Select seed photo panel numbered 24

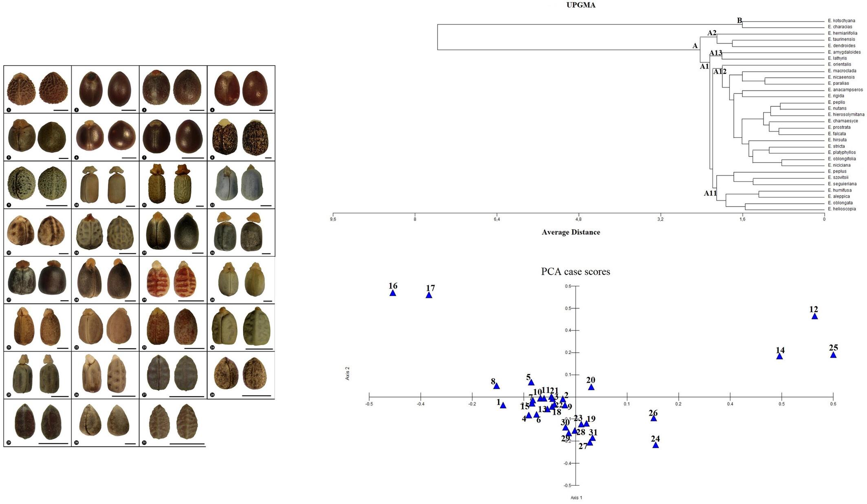click(241, 328)
